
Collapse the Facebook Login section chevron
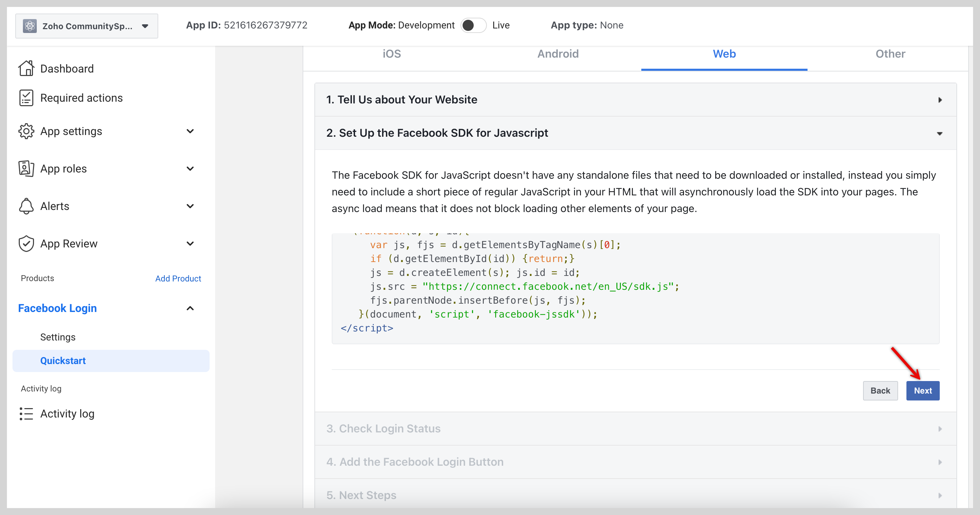(x=190, y=308)
